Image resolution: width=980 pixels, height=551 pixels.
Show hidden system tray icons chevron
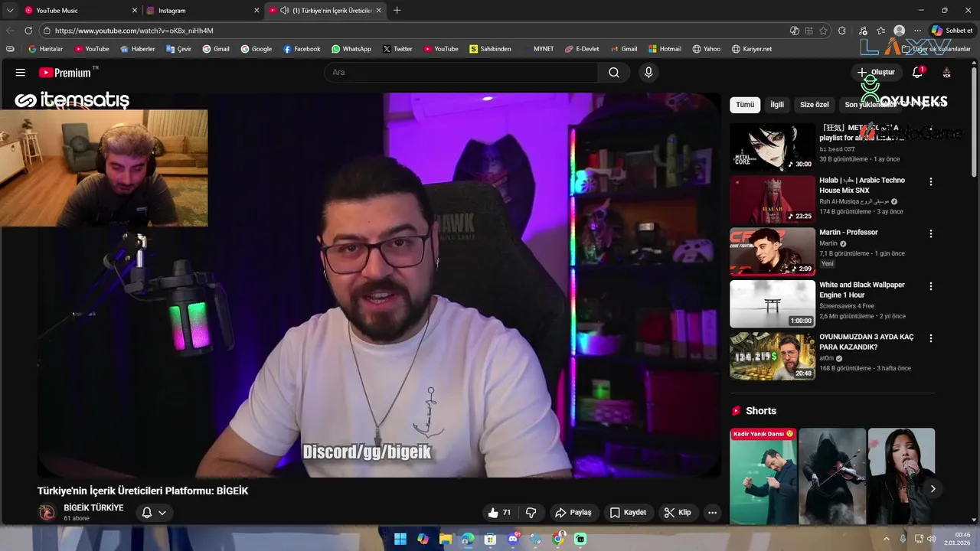(x=887, y=539)
